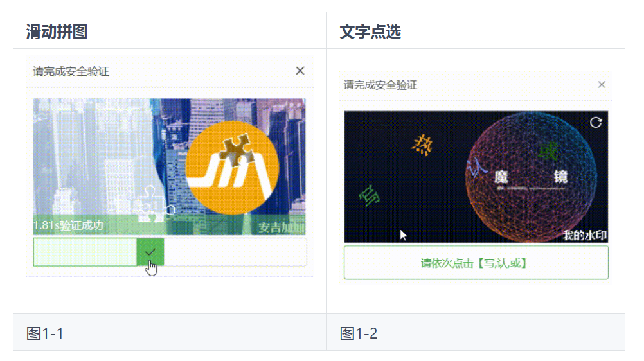644x361 pixels.
Task: Click the blue character 认 on the sphere
Action: click(x=476, y=168)
